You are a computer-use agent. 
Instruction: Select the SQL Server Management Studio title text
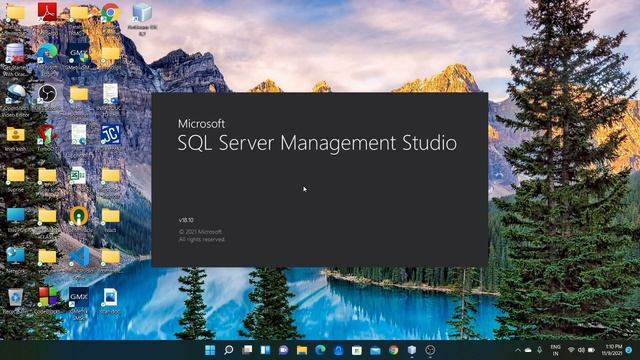[317, 143]
